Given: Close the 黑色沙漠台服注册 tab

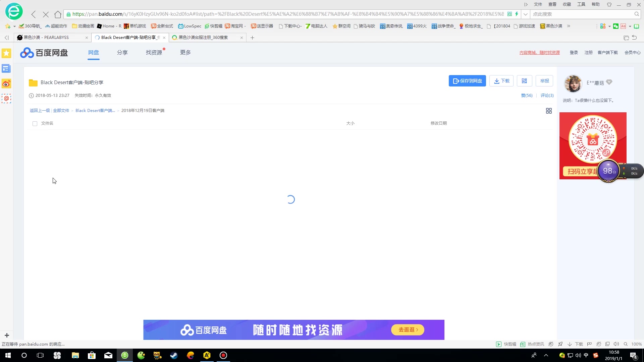Looking at the screenshot, I should point(241,38).
